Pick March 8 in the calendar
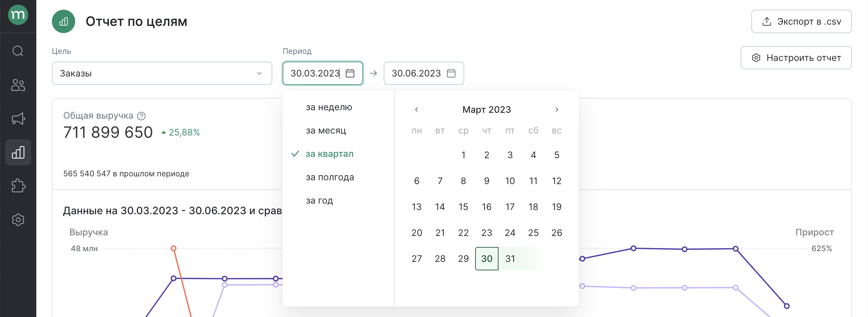Image resolution: width=868 pixels, height=317 pixels. [463, 181]
